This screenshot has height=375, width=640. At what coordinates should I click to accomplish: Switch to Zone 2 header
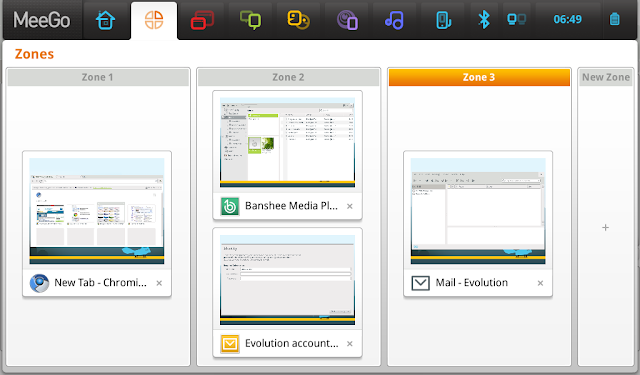(288, 77)
